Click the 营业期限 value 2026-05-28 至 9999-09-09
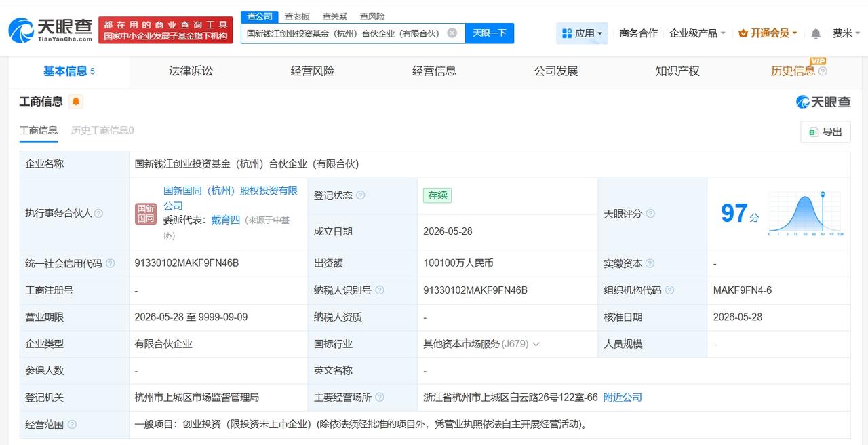Image resolution: width=868 pixels, height=445 pixels. 191,317
